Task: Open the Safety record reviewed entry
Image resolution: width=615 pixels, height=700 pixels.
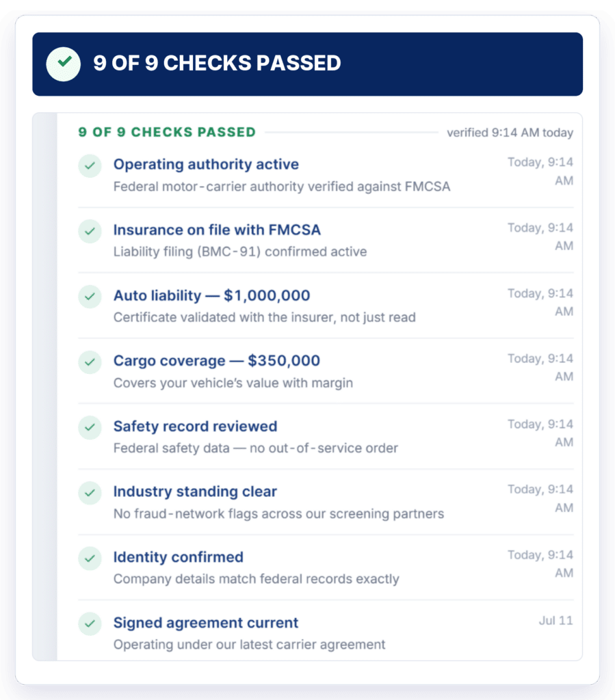Action: point(195,427)
